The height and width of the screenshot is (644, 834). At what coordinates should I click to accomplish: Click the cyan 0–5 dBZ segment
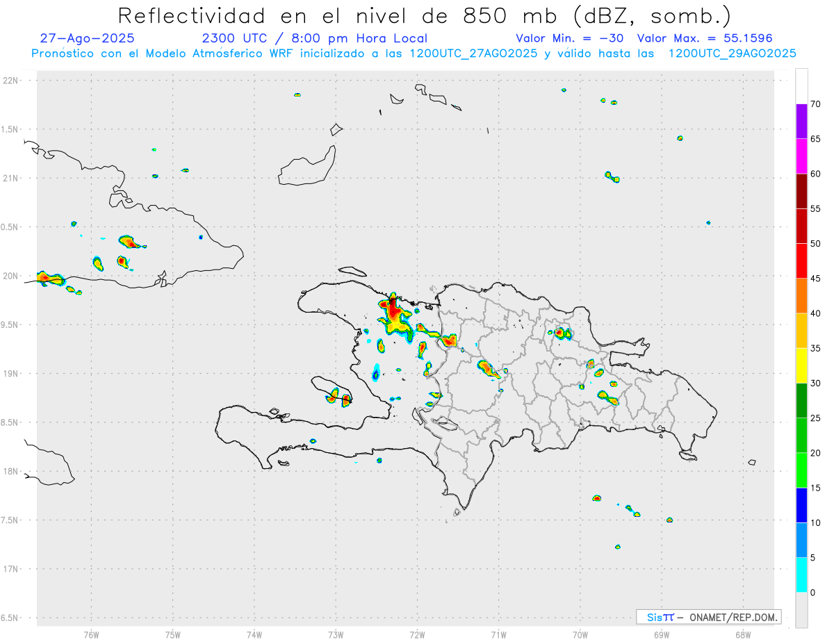tap(801, 575)
